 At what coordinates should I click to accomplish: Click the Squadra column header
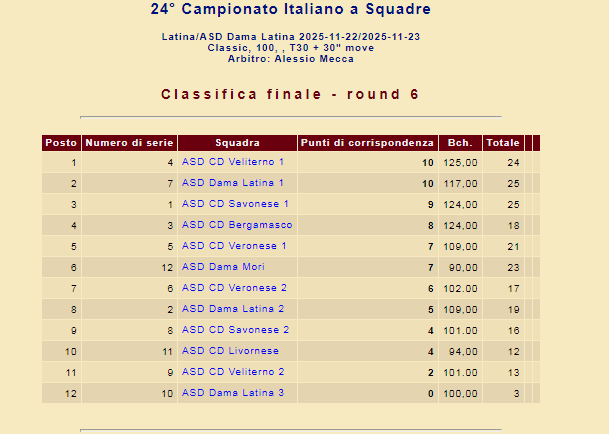coord(237,143)
